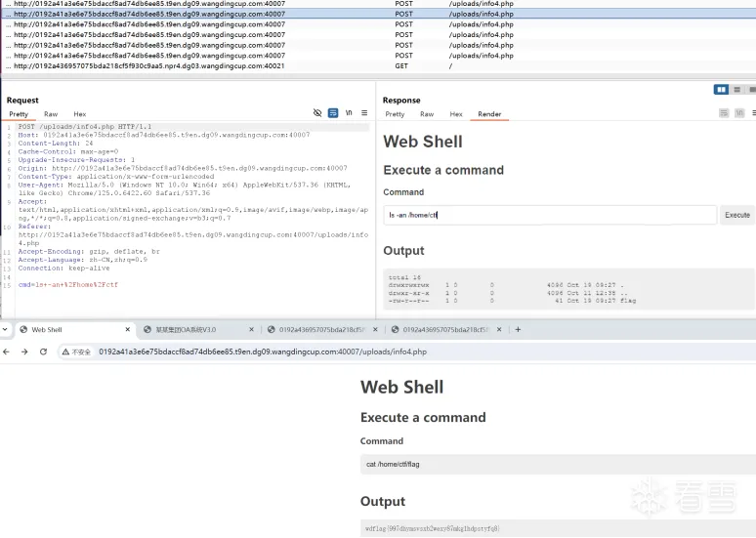
Task: Click the POST /uploads/info4.php HTTP/1.1 line
Action: [85, 127]
